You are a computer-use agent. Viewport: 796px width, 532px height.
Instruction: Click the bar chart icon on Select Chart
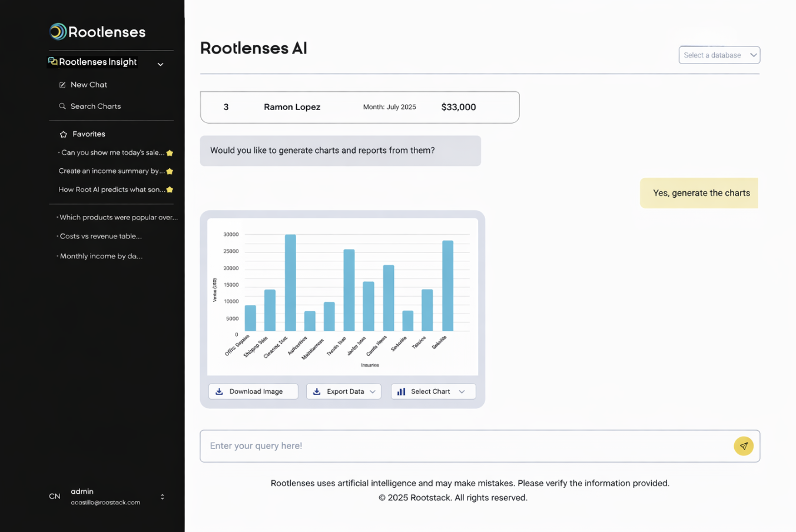[401, 392]
